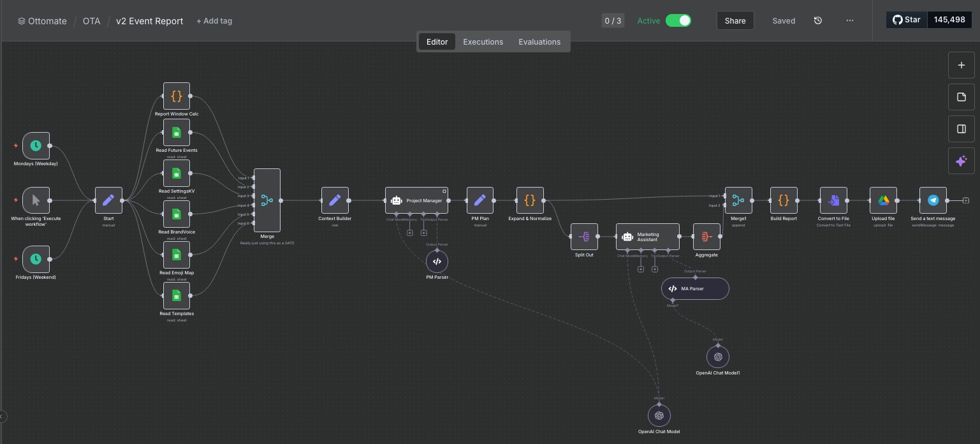This screenshot has height=444, width=980.
Task: Open the AI assistant panel
Action: (x=961, y=160)
